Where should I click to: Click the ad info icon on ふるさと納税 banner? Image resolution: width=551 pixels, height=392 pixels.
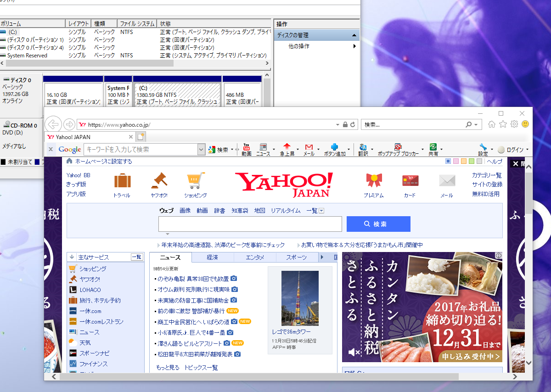pyautogui.click(x=498, y=255)
